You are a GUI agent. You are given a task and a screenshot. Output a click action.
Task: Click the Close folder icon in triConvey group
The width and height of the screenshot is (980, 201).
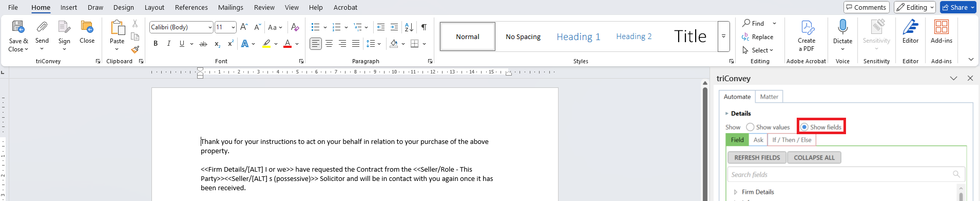click(87, 27)
